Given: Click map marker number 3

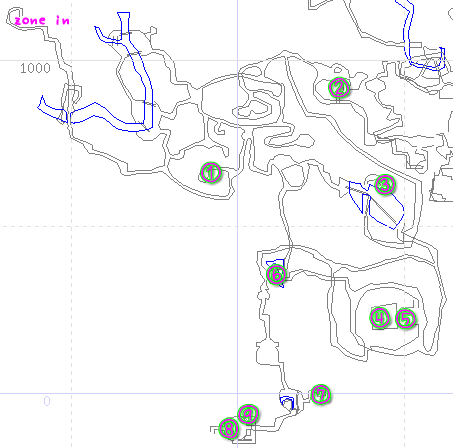Looking at the screenshot, I should tap(385, 184).
